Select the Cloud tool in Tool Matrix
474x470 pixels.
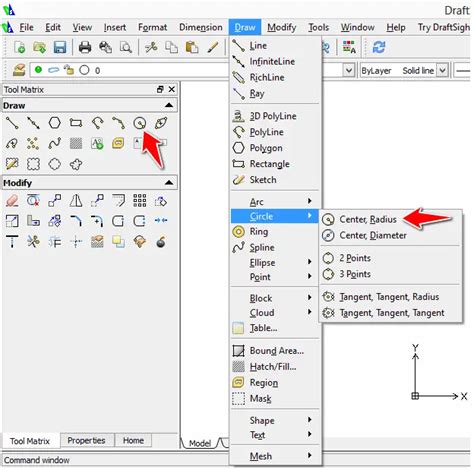pyautogui.click(x=76, y=164)
